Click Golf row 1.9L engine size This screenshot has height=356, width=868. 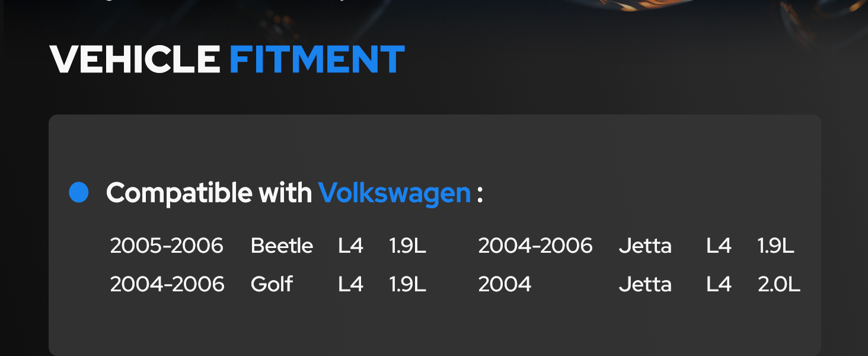408,284
